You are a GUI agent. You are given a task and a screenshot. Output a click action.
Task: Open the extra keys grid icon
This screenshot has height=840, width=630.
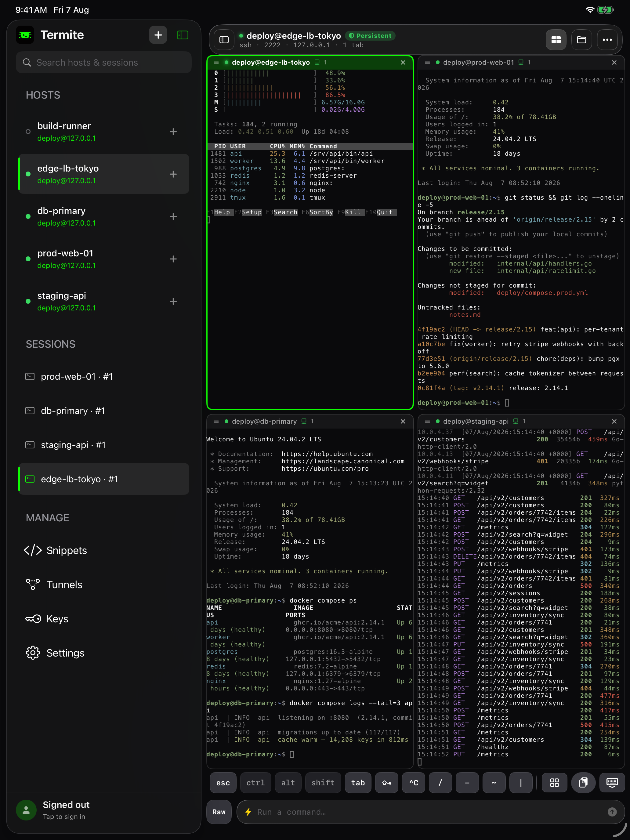point(554,783)
